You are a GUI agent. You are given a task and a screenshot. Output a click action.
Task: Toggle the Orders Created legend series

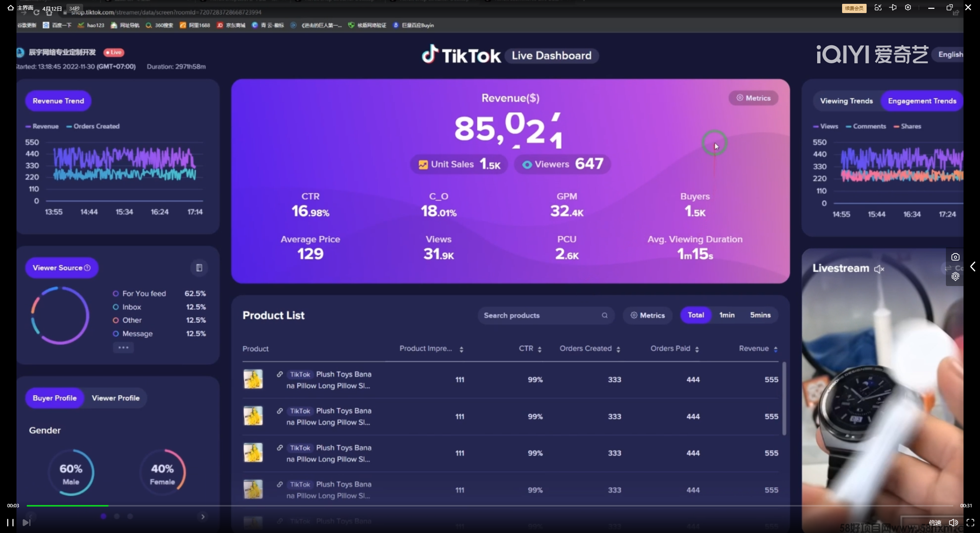pos(93,127)
